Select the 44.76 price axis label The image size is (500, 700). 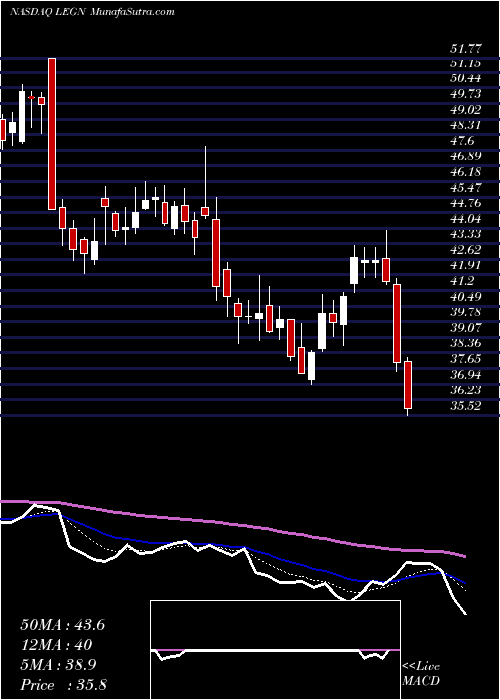coord(464,204)
